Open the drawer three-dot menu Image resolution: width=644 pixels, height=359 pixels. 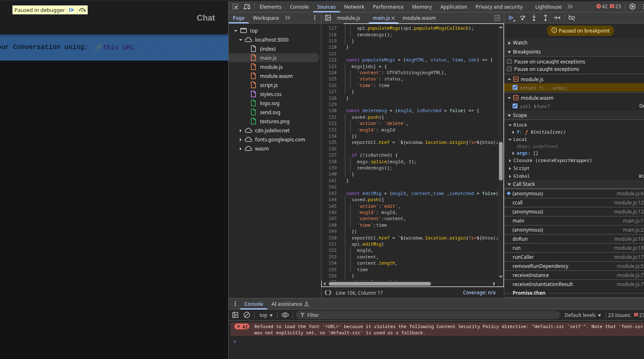coord(235,304)
